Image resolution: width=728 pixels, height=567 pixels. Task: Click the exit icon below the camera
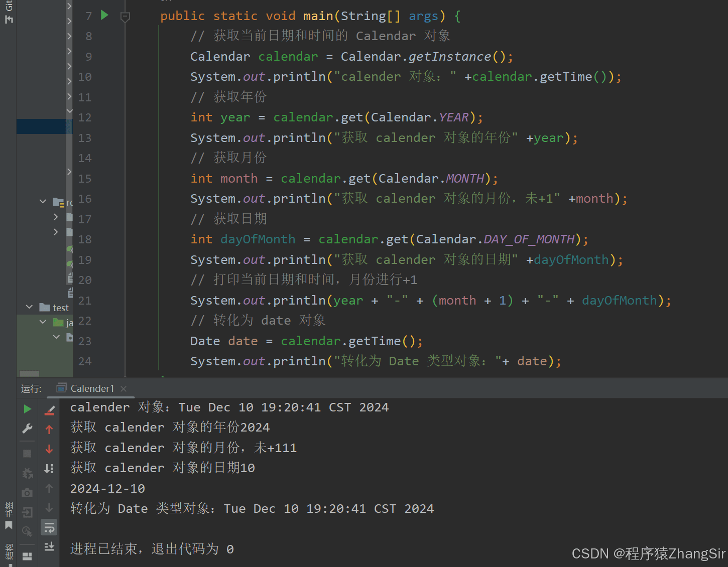(27, 512)
